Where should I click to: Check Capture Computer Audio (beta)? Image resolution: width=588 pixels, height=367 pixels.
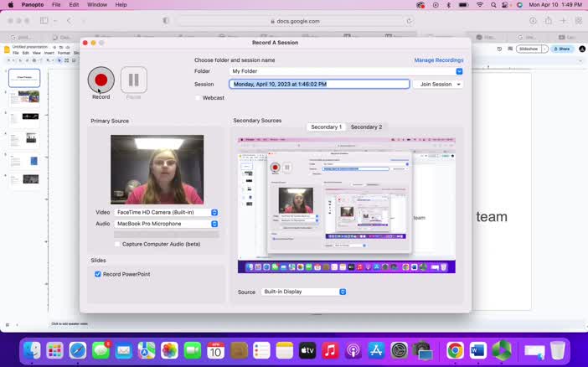point(117,244)
